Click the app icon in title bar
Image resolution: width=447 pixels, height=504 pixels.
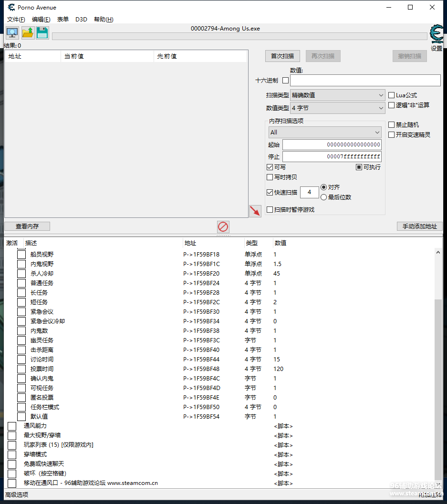[x=11, y=7]
